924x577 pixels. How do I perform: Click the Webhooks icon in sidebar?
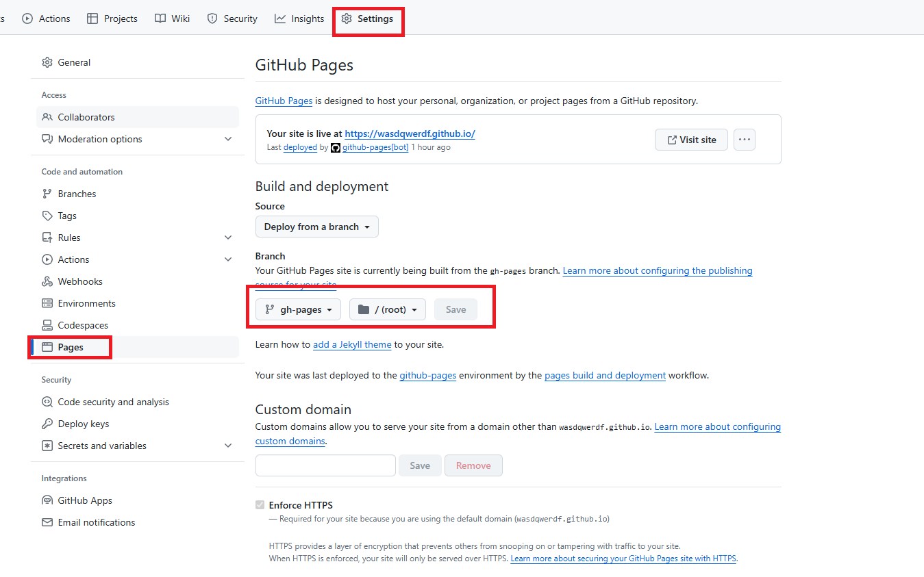click(47, 281)
